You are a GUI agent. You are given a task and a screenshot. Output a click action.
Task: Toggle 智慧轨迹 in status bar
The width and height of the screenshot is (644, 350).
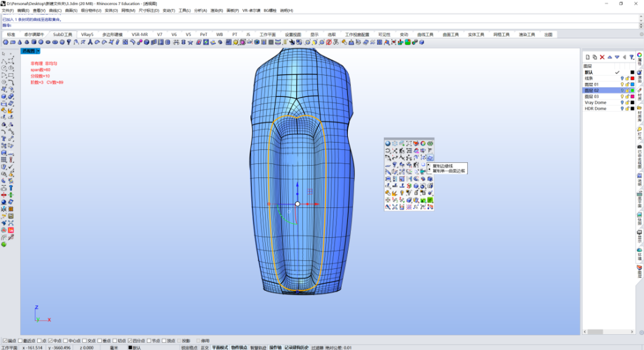coord(258,348)
